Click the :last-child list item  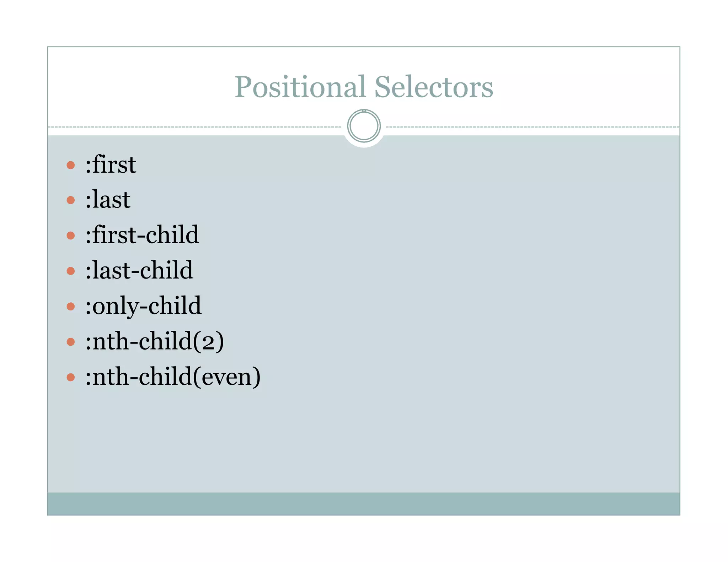click(x=139, y=270)
